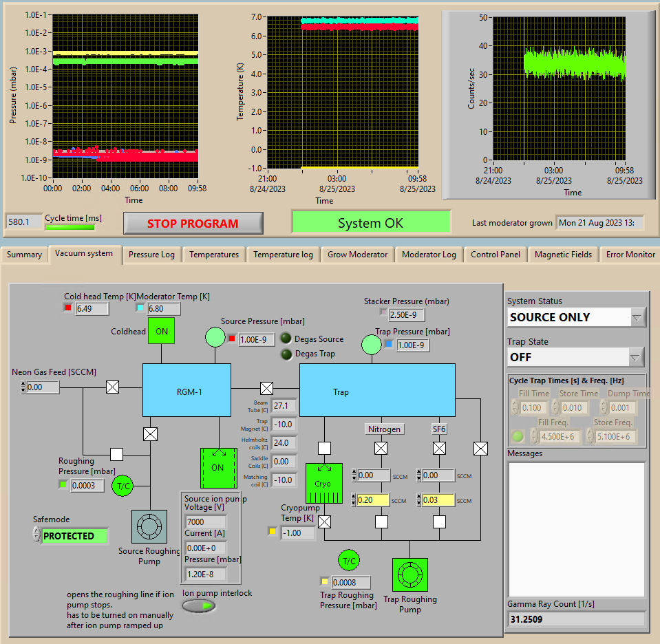Screen dimensions: 660x644
Task: Click the Source Roughing Pump icon
Action: click(149, 526)
